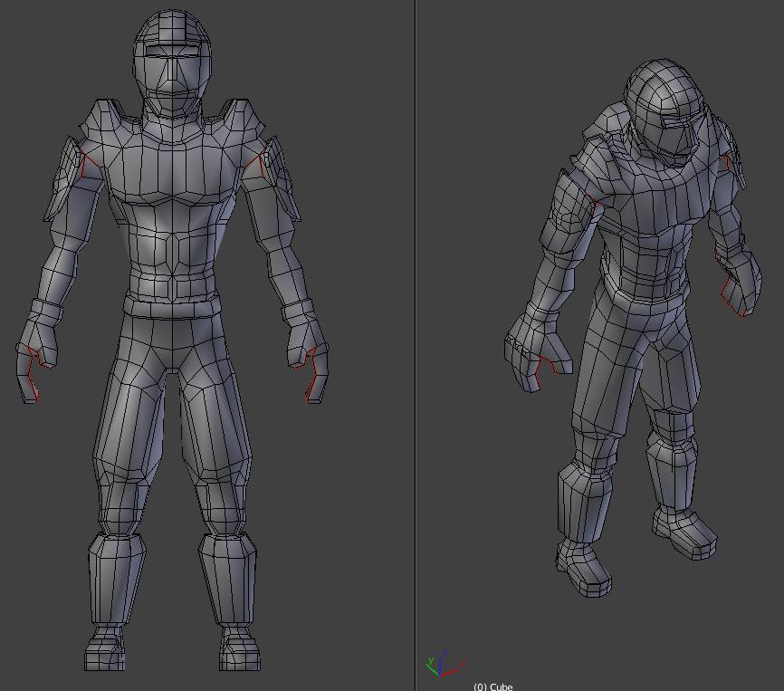
Task: Select red armpit seam under front view's left-side shoulder
Action: [x=88, y=166]
